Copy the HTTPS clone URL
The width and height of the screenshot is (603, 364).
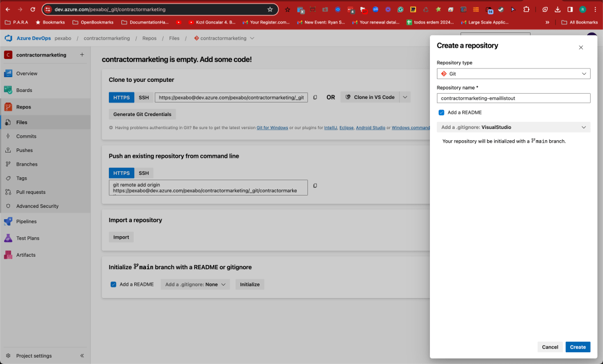315,97
